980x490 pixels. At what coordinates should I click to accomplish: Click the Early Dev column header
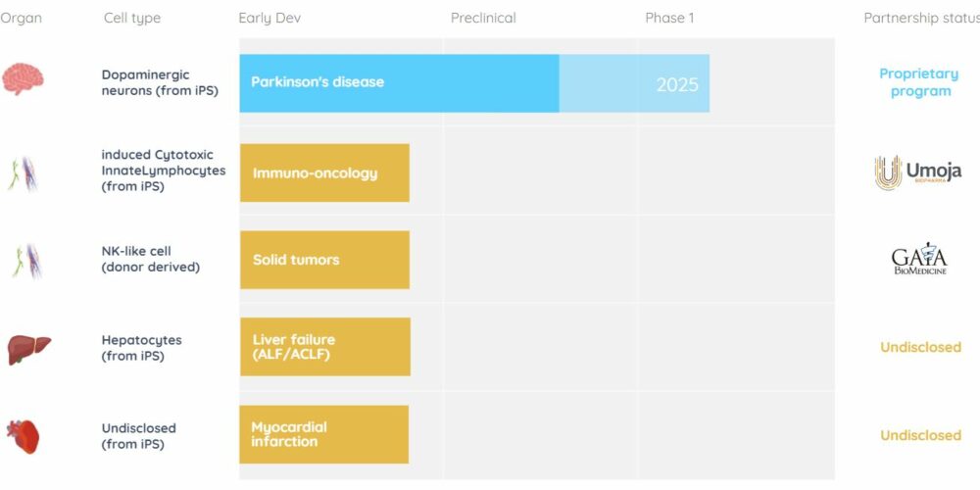click(269, 18)
